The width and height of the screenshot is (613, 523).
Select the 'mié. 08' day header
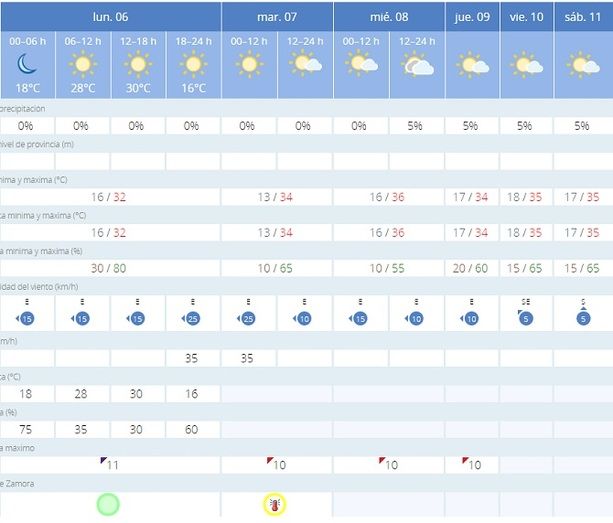[x=389, y=16]
